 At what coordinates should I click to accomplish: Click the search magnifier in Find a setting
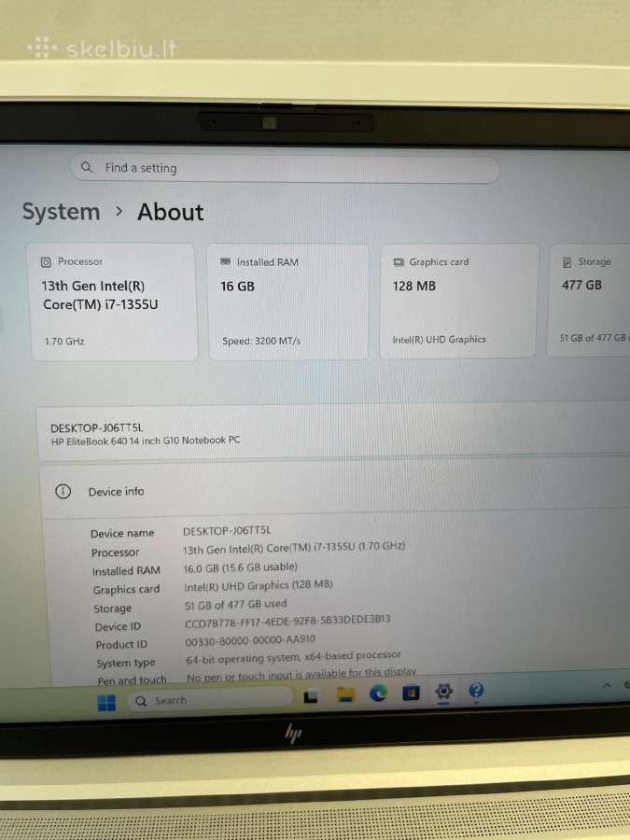click(86, 167)
